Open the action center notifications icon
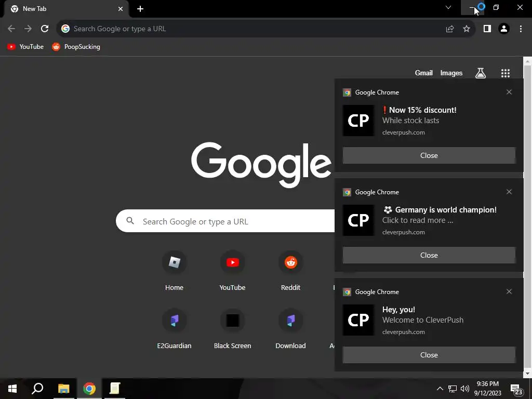Screen dimensions: 532x399 (516, 390)
